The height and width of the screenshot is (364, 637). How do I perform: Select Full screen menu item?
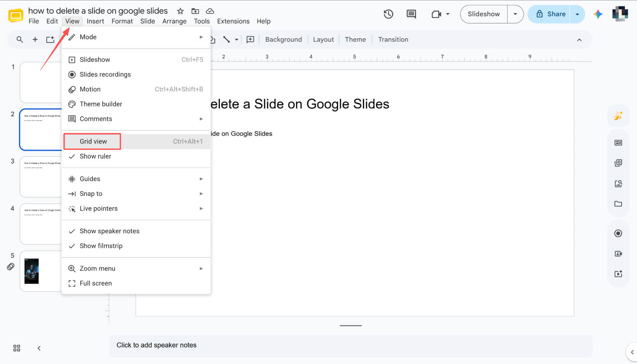[136, 283]
